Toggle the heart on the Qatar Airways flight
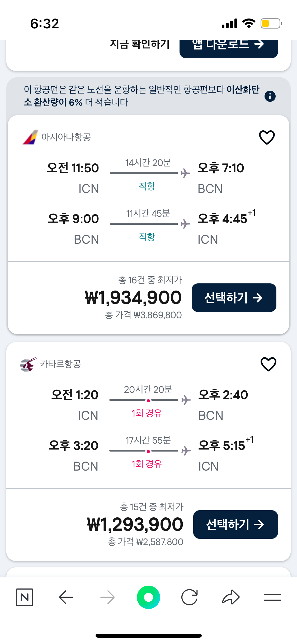The height and width of the screenshot is (644, 297). pos(268,364)
